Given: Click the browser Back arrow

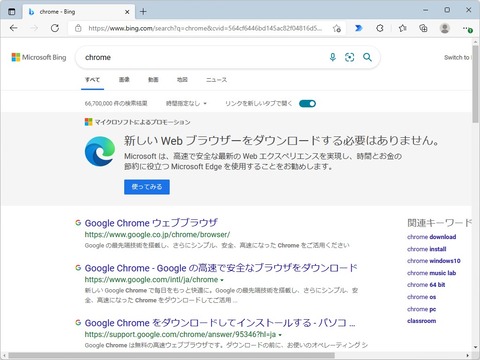Looking at the screenshot, I should point(14,28).
